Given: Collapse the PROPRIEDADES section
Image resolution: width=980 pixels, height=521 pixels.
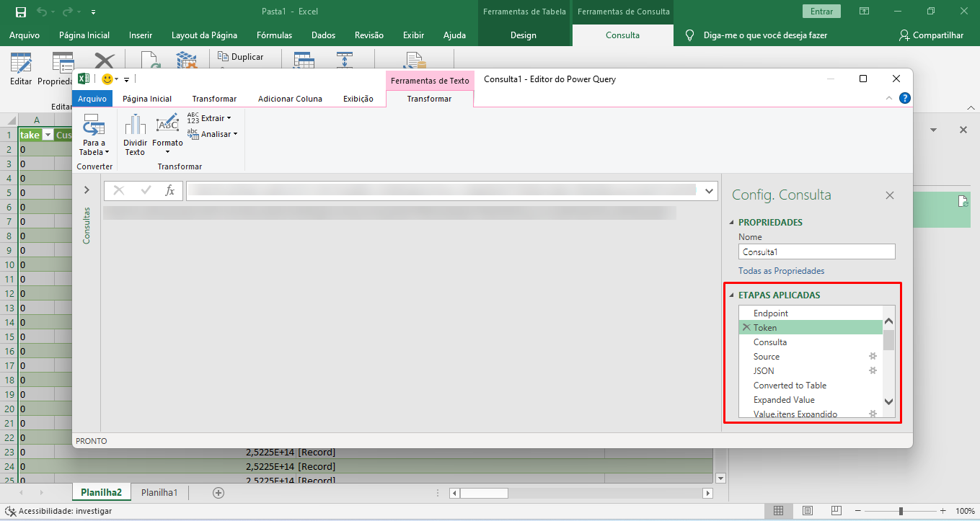Looking at the screenshot, I should [732, 223].
